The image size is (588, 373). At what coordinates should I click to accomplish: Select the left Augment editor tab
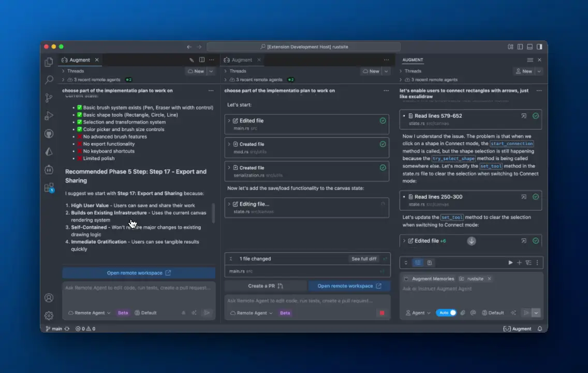(79, 60)
